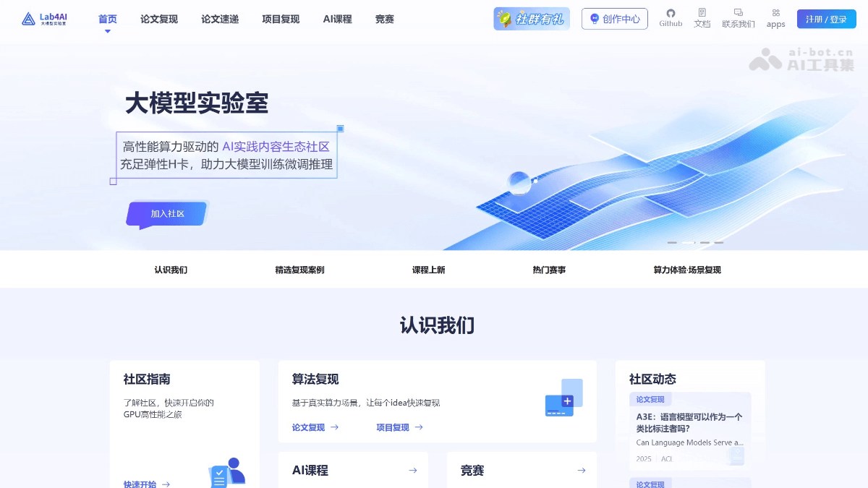Select the 论文速递 nav item
Image resolution: width=868 pixels, height=488 pixels.
220,20
